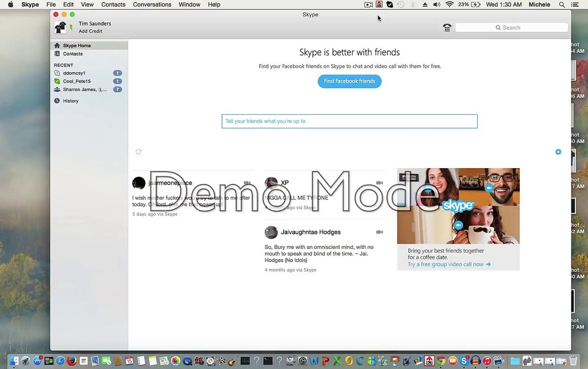
Task: Open the View menu
Action: pyautogui.click(x=87, y=5)
